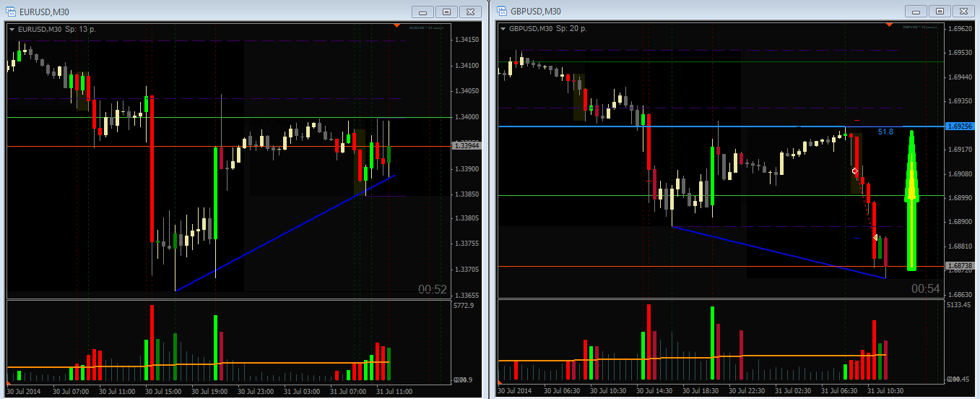
Task: Restore the GBPUSD,M30 chart window
Action: 940,12
